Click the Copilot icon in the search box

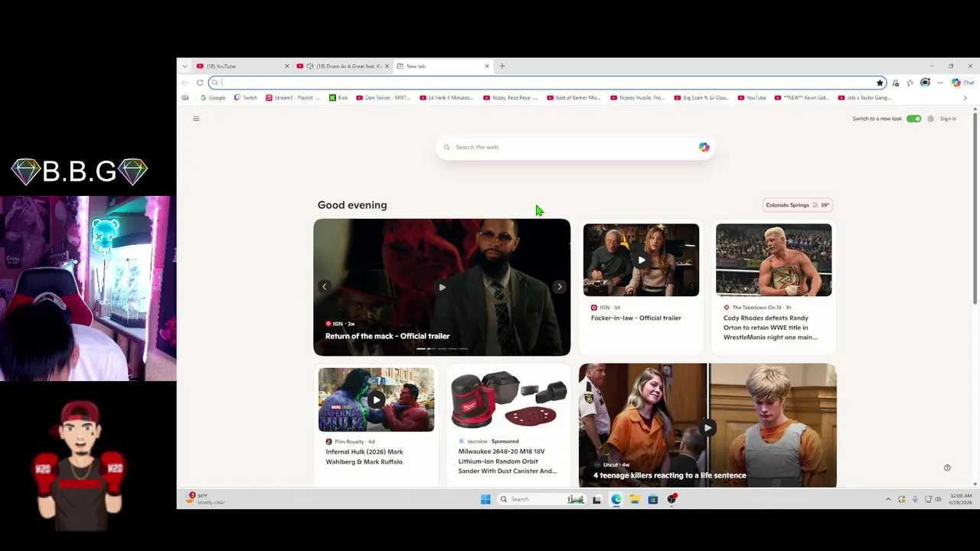click(x=704, y=147)
